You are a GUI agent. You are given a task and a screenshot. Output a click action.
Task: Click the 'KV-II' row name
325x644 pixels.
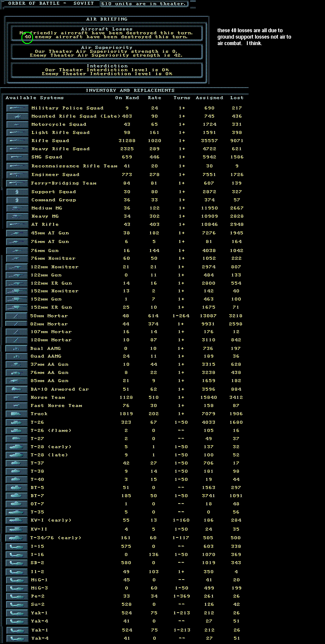(x=39, y=529)
